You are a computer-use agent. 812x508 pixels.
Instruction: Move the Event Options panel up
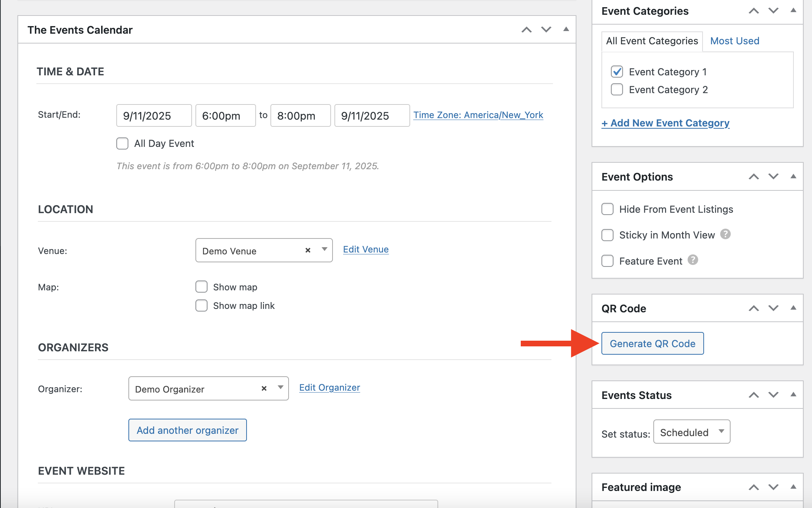click(754, 177)
